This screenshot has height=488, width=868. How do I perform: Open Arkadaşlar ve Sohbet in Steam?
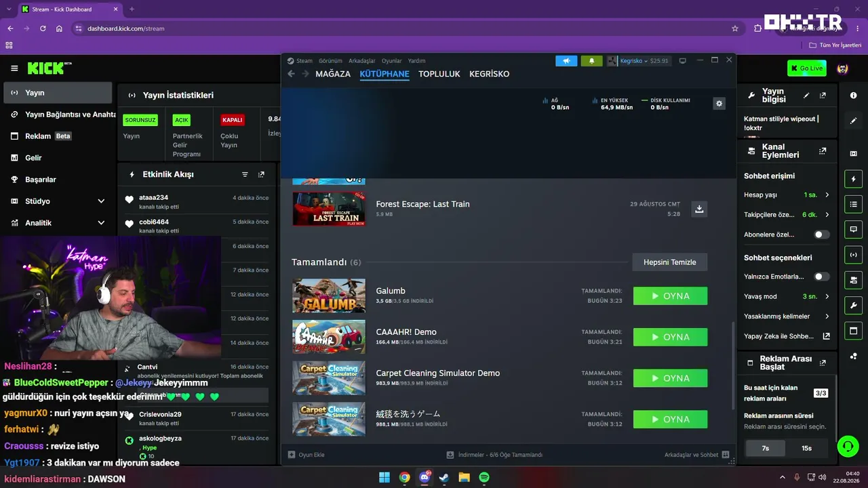696,455
